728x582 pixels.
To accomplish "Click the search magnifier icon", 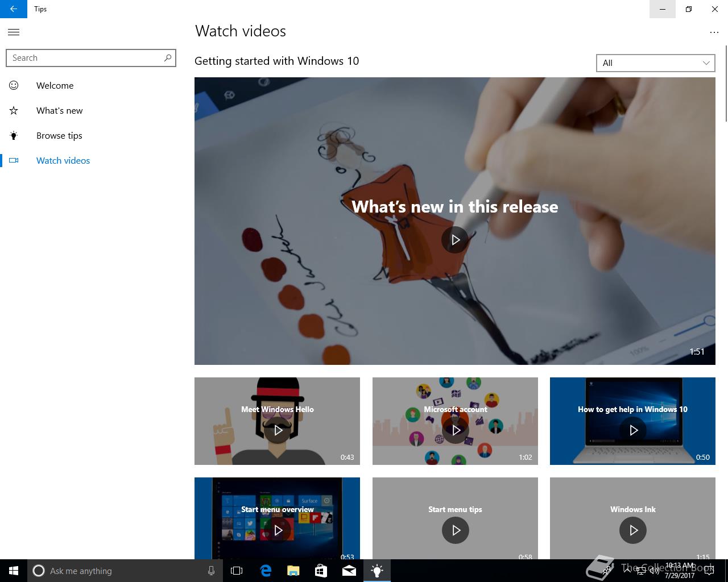I will click(167, 58).
